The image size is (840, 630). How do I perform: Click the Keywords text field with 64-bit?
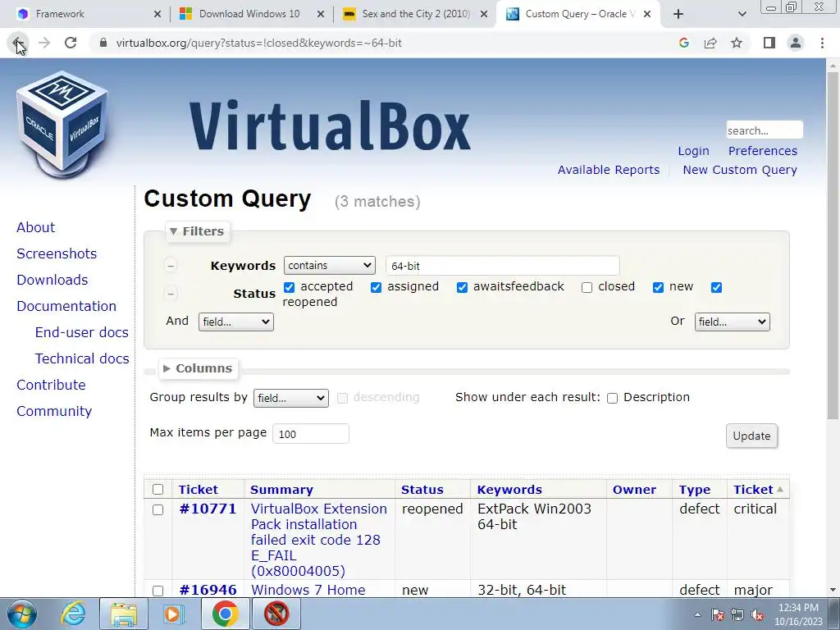(503, 266)
